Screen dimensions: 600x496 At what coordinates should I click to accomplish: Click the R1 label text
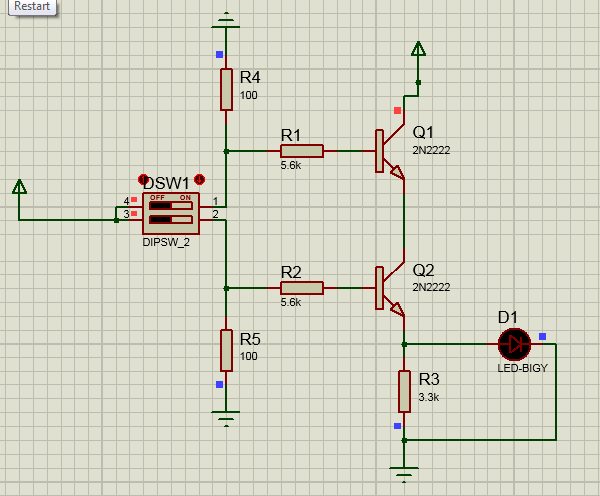coord(291,135)
